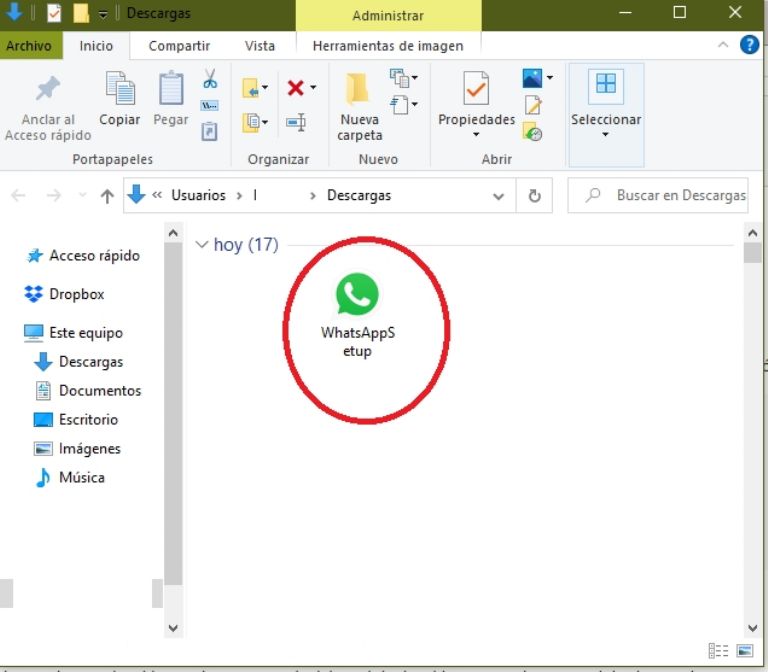Open the Delete options dropdown arrow
This screenshot has width=768, height=672.
point(313,88)
